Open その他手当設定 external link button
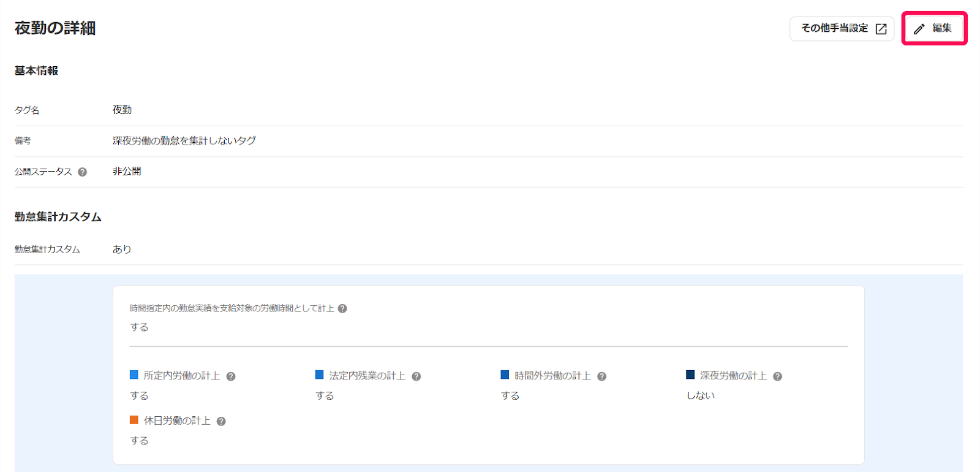 (842, 29)
